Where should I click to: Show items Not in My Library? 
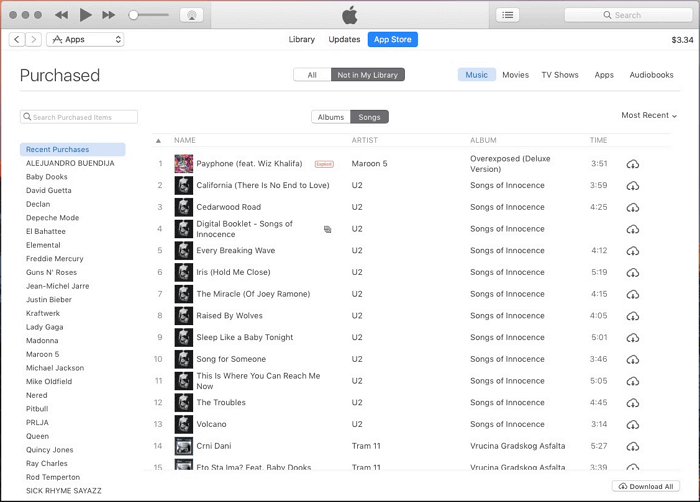point(367,75)
